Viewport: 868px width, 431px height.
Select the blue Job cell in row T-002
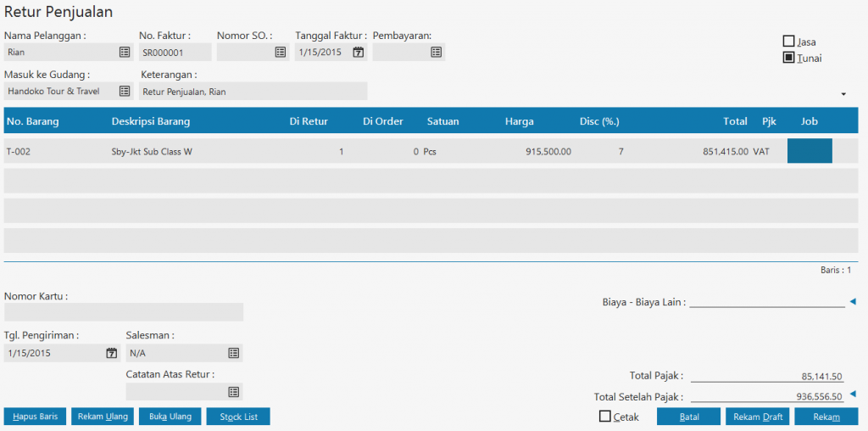pos(810,151)
